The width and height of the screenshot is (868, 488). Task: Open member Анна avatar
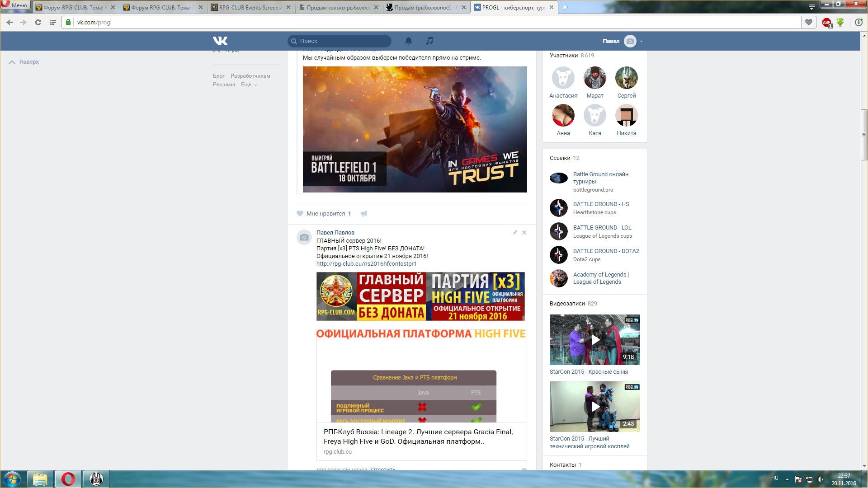pyautogui.click(x=563, y=115)
